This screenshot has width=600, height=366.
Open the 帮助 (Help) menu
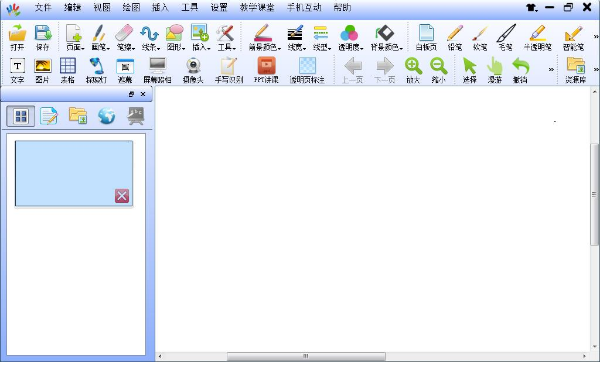pos(342,7)
